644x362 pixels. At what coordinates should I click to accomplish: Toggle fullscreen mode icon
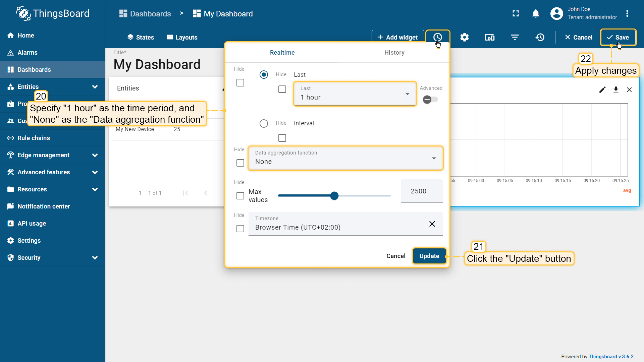pyautogui.click(x=516, y=13)
